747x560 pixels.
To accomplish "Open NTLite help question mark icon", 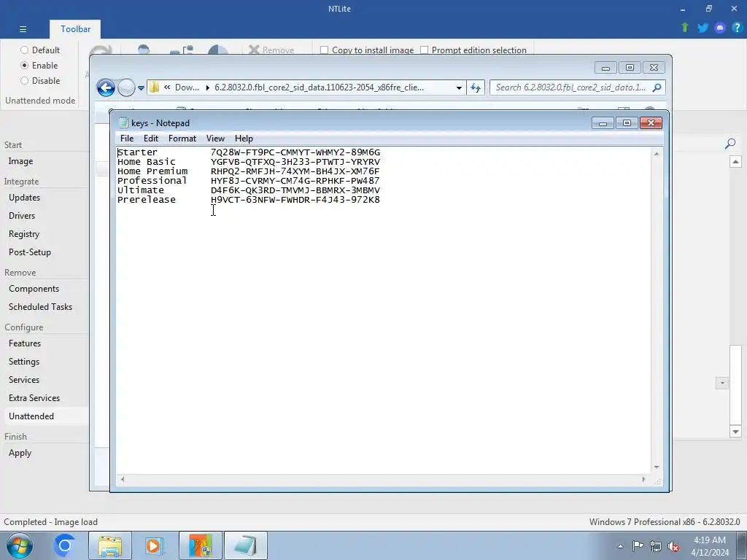I will tap(737, 28).
